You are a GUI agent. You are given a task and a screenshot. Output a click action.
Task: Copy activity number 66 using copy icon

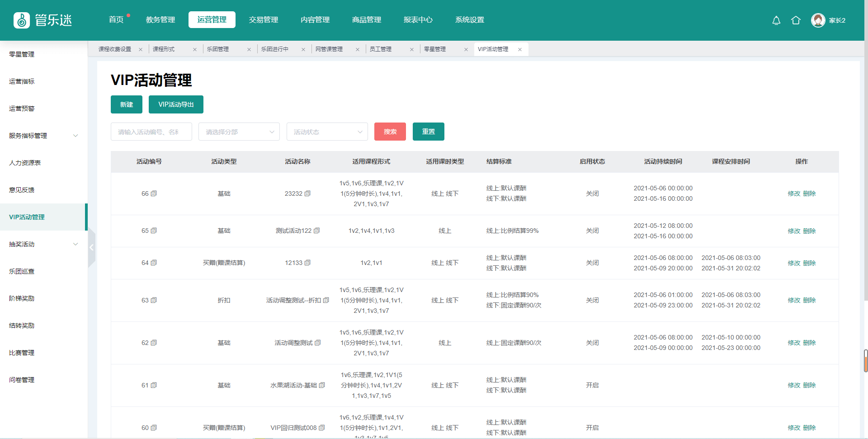coord(154,194)
